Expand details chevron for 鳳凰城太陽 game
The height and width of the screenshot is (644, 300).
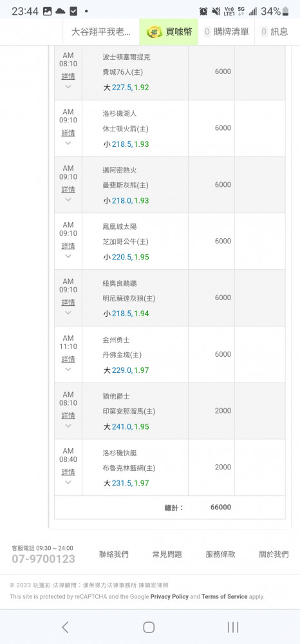(x=68, y=256)
